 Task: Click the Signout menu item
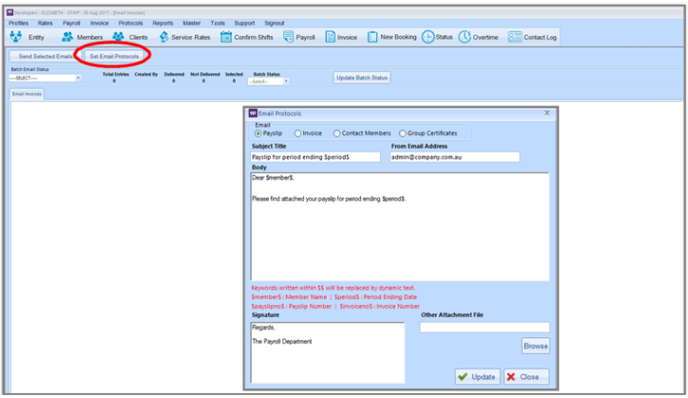click(274, 23)
